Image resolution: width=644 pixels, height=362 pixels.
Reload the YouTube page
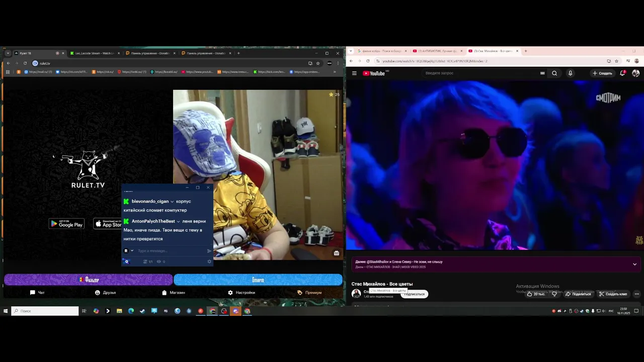pyautogui.click(x=368, y=61)
